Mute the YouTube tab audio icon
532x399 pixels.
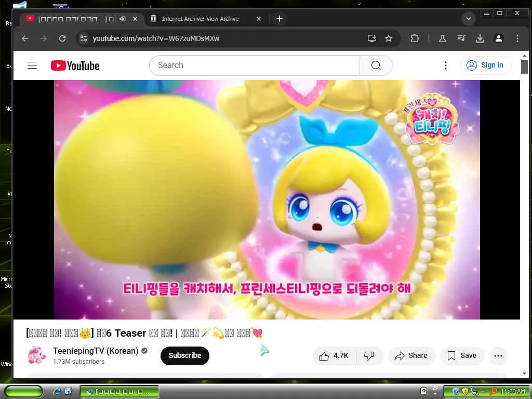coord(123,19)
